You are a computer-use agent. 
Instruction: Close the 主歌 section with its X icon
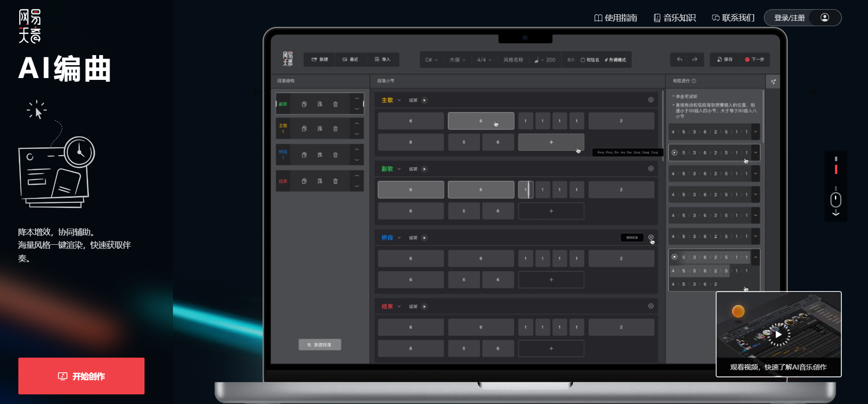pyautogui.click(x=651, y=100)
